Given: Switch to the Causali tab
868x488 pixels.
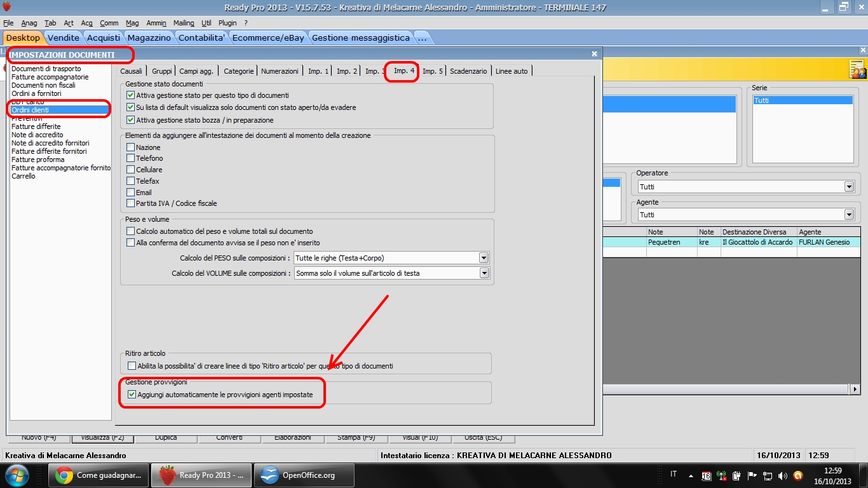Looking at the screenshot, I should click(x=132, y=71).
